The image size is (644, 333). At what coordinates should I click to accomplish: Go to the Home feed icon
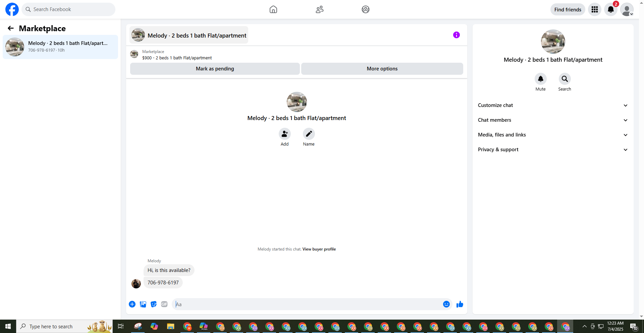(273, 9)
